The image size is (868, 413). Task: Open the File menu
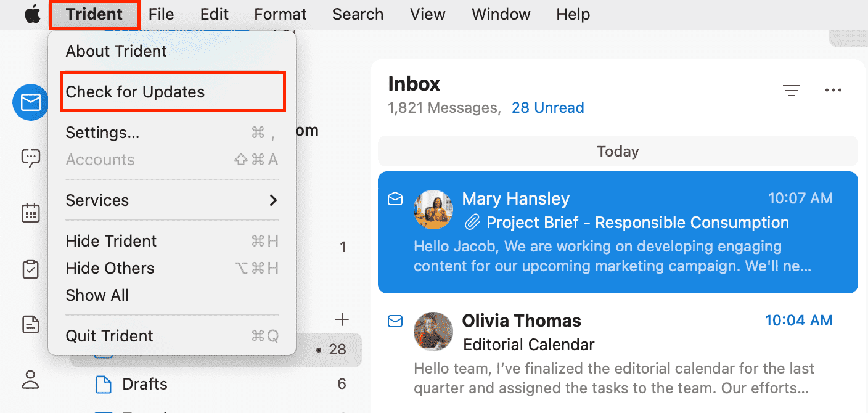point(162,14)
